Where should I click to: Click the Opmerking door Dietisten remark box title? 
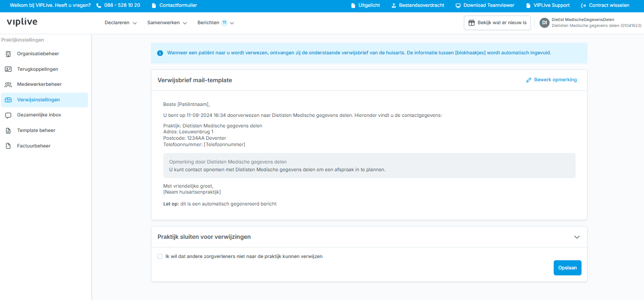pos(228,162)
